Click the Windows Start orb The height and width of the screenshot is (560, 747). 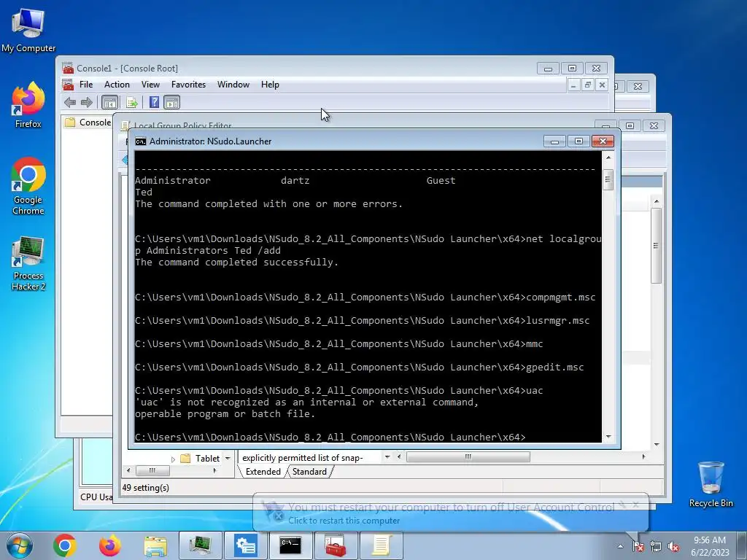coord(20,545)
